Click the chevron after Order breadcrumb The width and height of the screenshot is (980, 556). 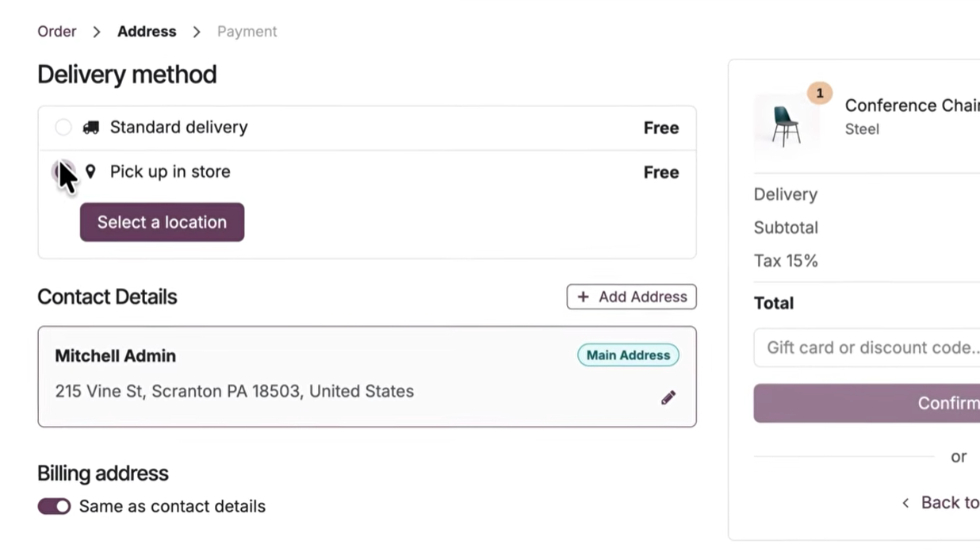(97, 32)
